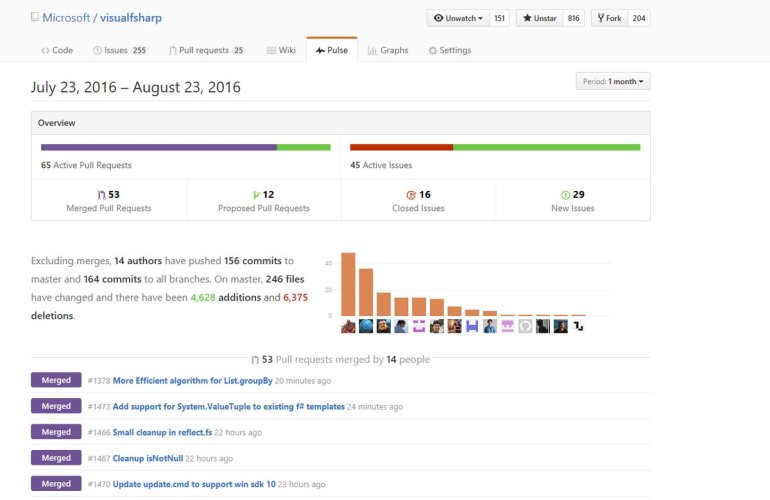
Task: Click the repository book icon beside Microsoft
Action: (36, 18)
